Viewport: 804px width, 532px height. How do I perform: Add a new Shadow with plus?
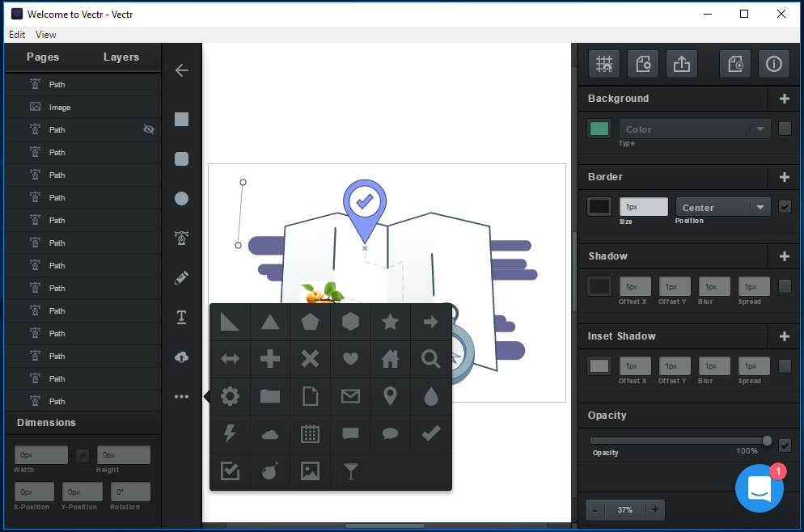point(784,256)
